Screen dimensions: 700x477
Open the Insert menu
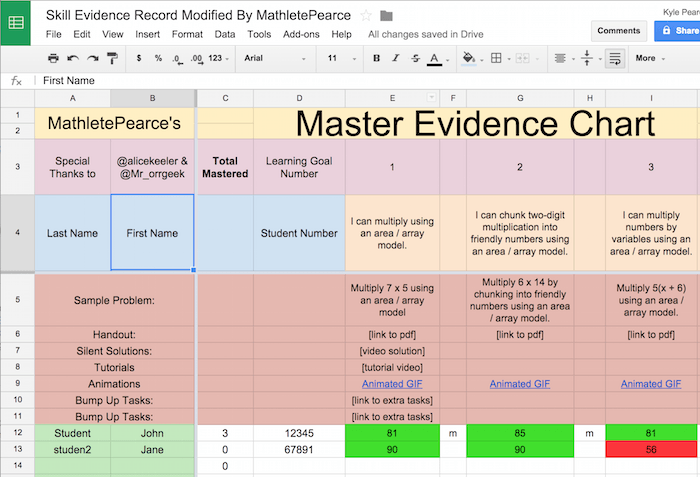150,34
